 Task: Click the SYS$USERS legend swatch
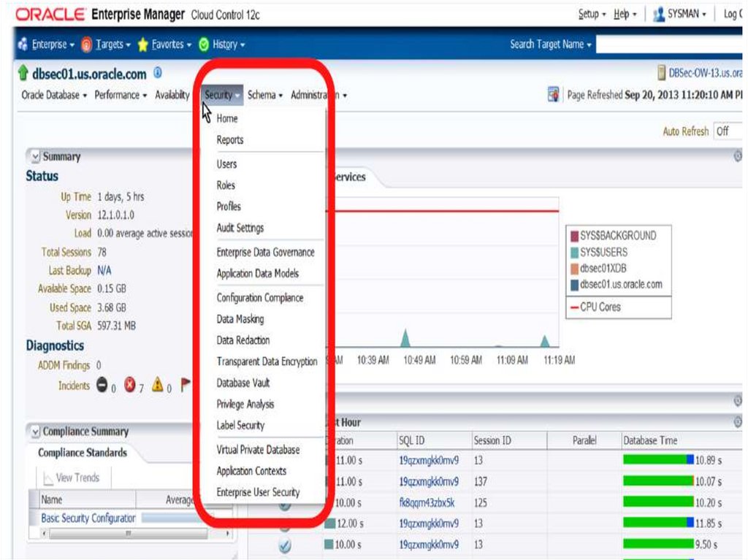574,253
